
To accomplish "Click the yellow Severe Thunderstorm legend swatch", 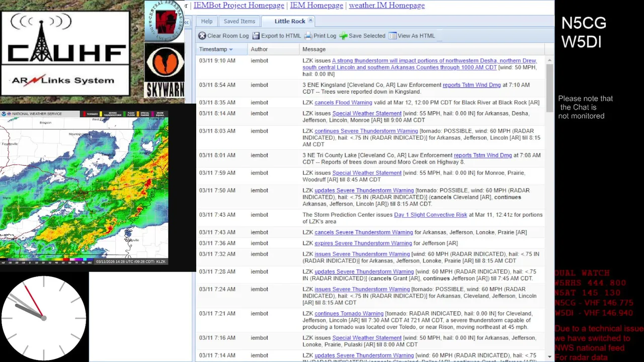I will pyautogui.click(x=102, y=115).
